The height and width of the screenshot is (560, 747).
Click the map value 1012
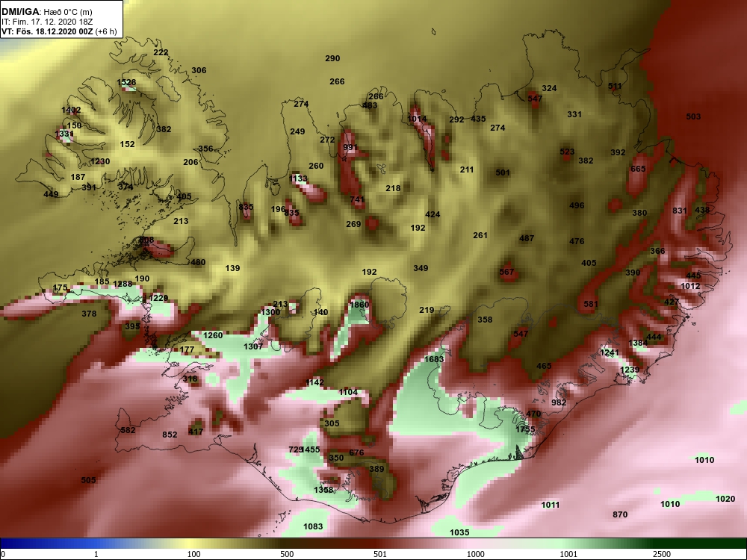pos(690,286)
